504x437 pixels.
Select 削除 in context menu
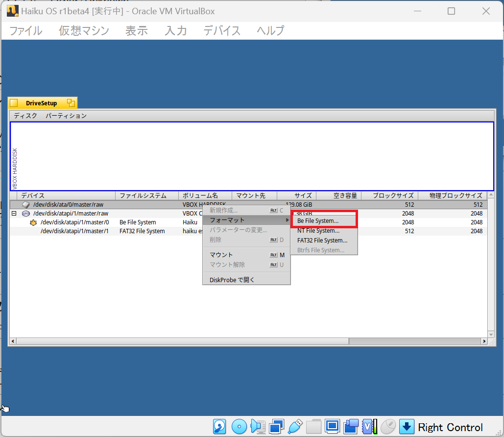click(x=246, y=240)
